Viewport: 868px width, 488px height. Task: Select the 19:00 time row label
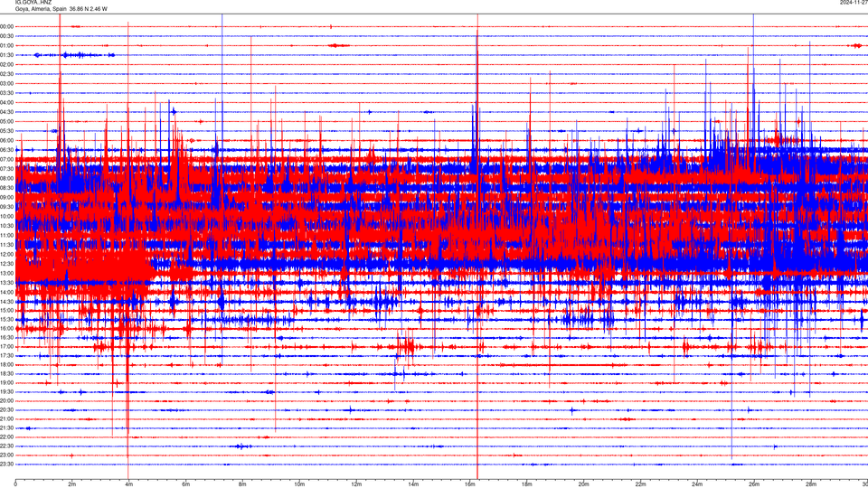point(6,382)
